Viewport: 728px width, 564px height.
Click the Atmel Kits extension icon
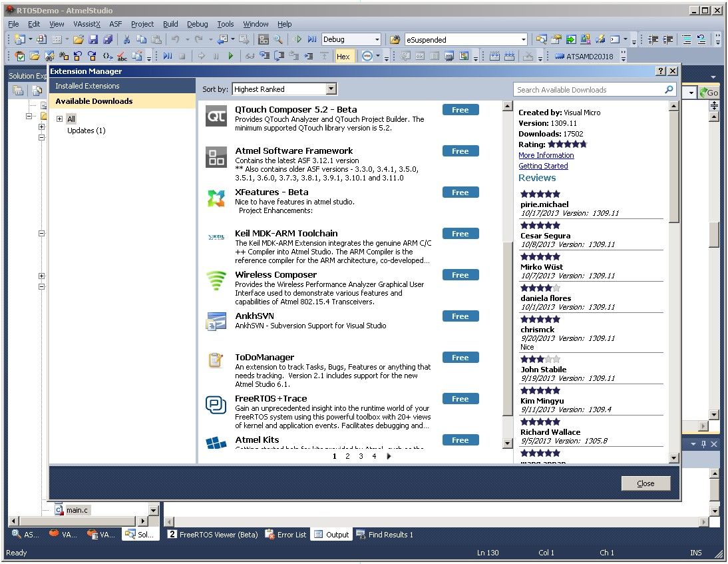pyautogui.click(x=216, y=443)
